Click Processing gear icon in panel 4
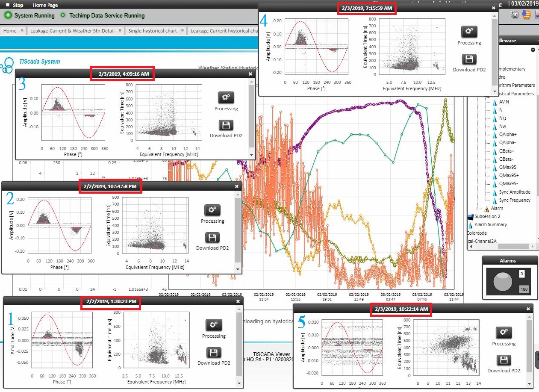Screen dimensions: 539x392 [469, 32]
